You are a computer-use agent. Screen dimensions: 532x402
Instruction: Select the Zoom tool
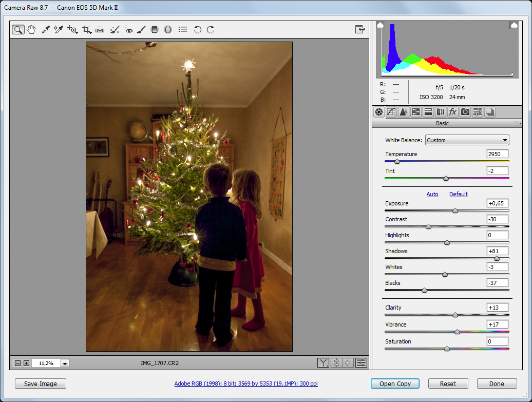point(18,29)
